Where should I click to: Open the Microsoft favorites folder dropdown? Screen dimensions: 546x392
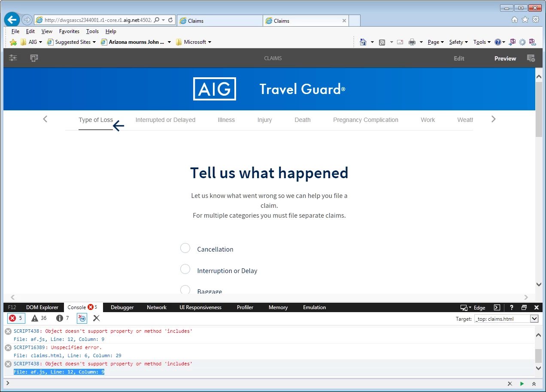click(x=194, y=42)
